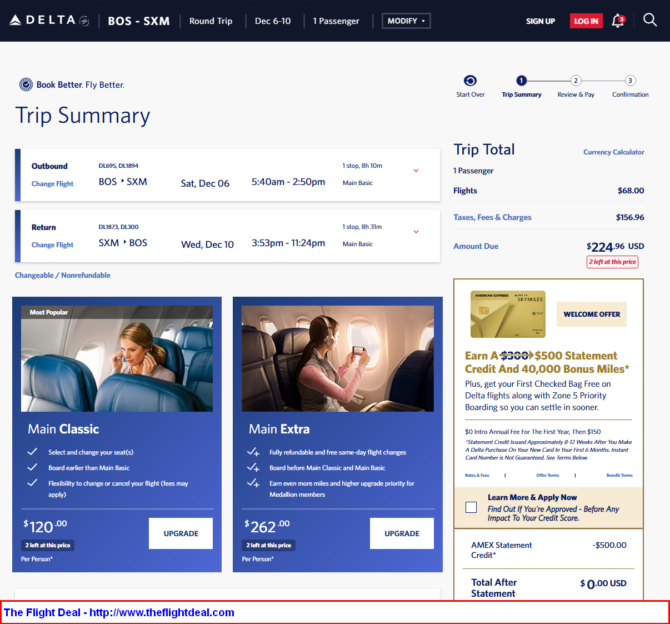Click the Review & Pay step circle
This screenshot has height=624, width=670.
pyautogui.click(x=576, y=81)
